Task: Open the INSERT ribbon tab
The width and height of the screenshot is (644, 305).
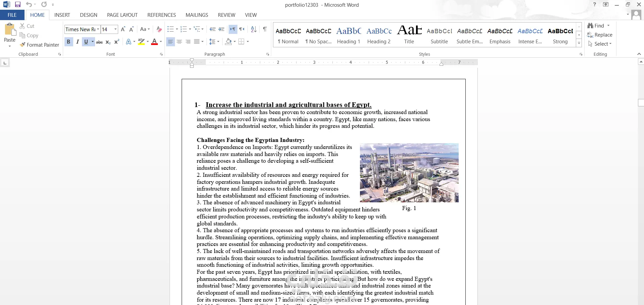Action: pyautogui.click(x=62, y=15)
